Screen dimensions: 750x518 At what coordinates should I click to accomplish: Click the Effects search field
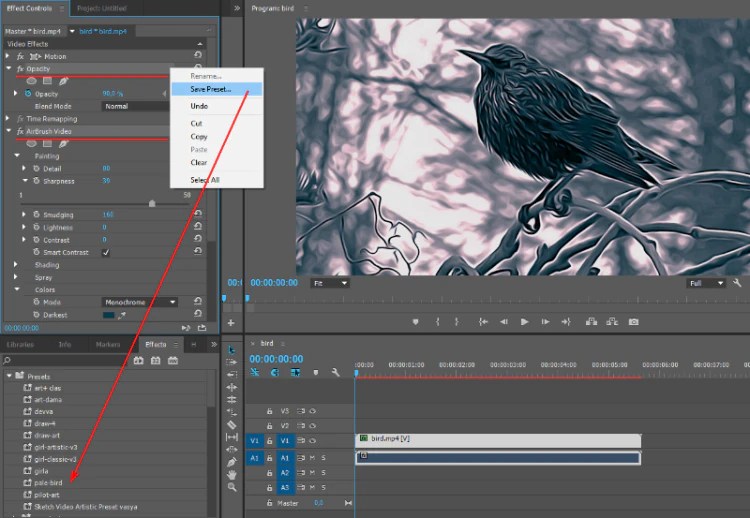pyautogui.click(x=67, y=360)
